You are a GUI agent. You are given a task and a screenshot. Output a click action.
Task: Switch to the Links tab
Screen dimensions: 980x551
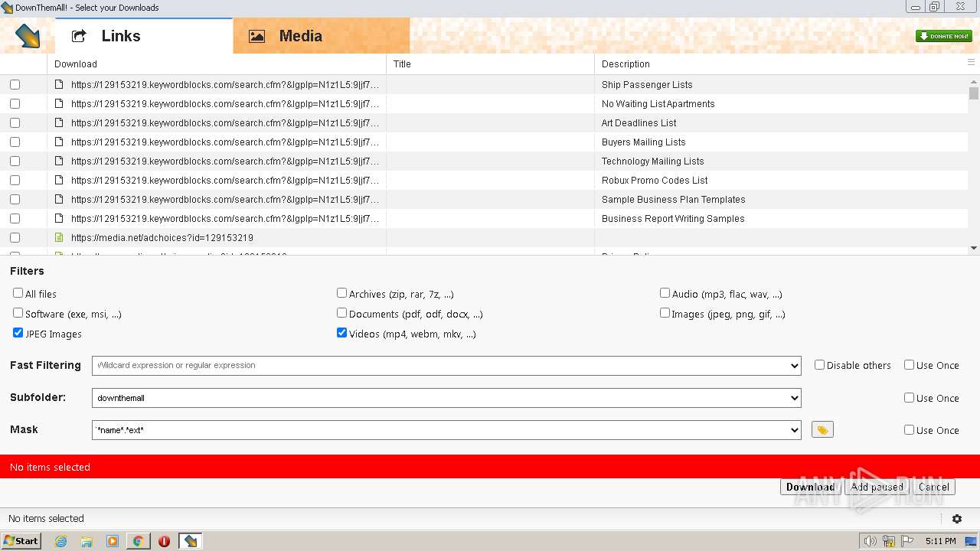[x=144, y=36]
